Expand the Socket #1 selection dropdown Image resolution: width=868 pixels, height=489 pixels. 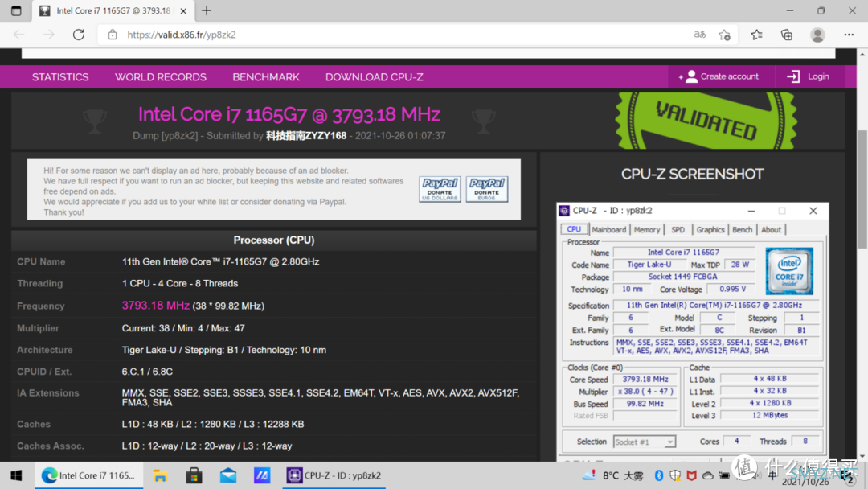tap(645, 442)
